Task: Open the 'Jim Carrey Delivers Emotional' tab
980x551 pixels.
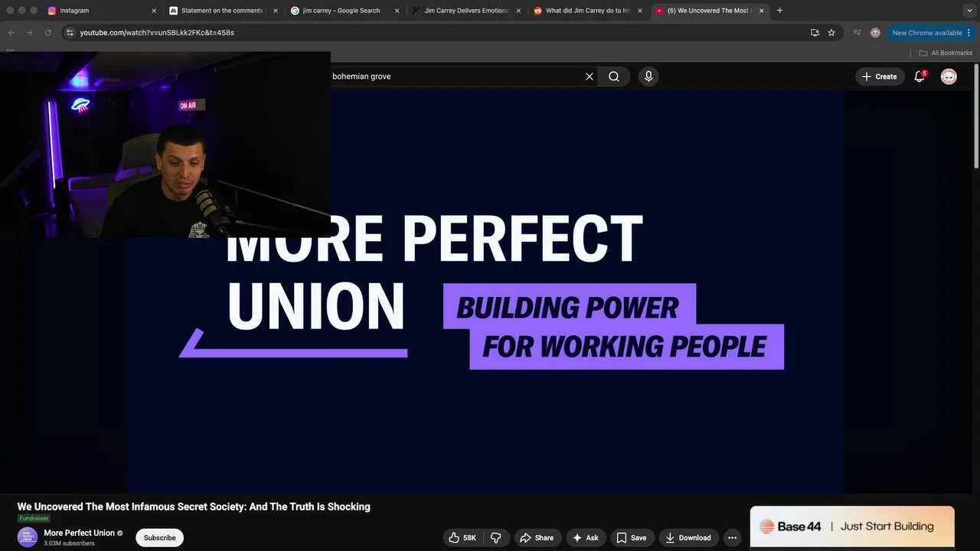Action: coord(465,11)
